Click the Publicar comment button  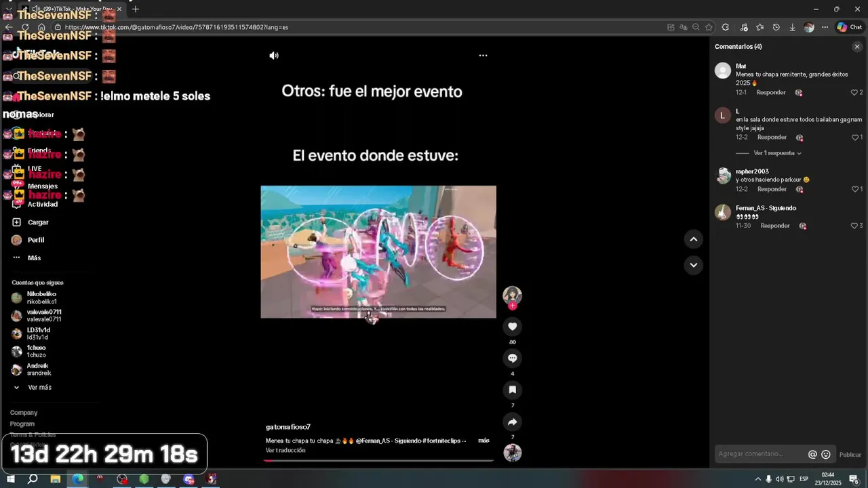850,455
